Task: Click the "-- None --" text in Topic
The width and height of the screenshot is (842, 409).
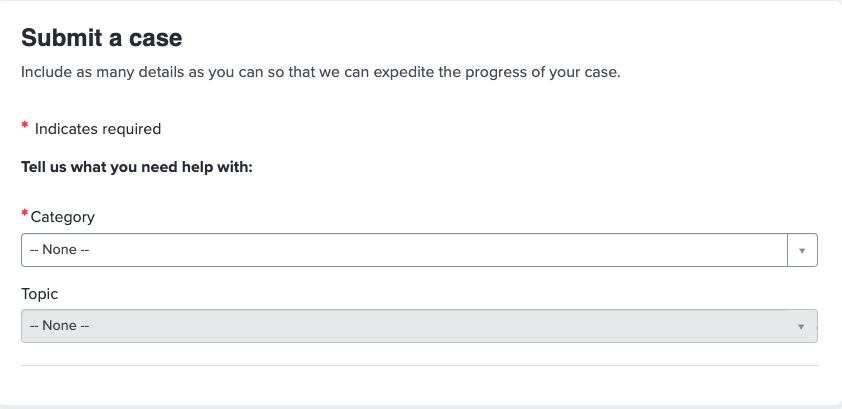Action: pyautogui.click(x=60, y=326)
